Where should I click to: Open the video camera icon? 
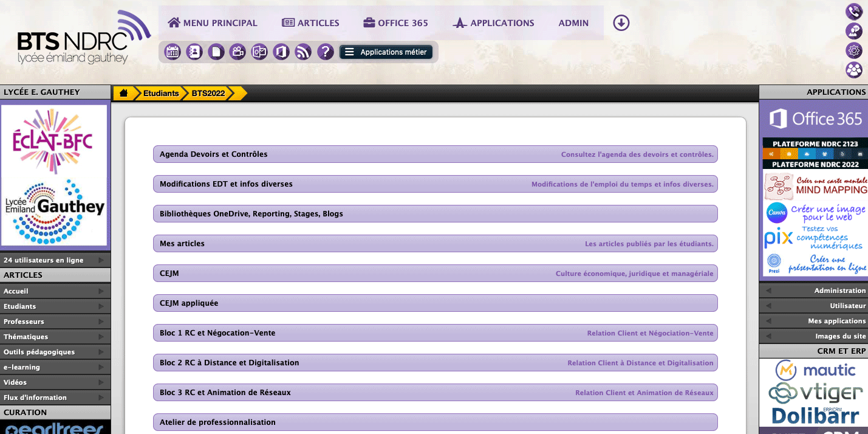click(x=238, y=52)
